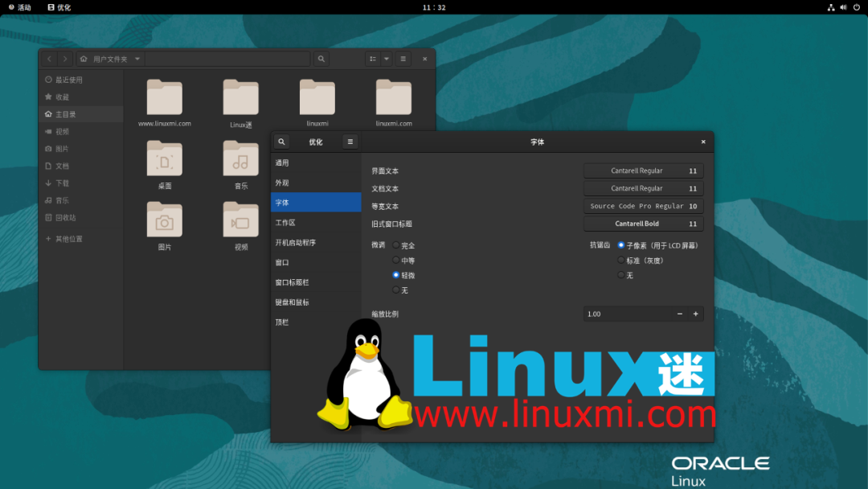The image size is (868, 489).
Task: Select 子像素 antialiasing radio button
Action: point(621,244)
